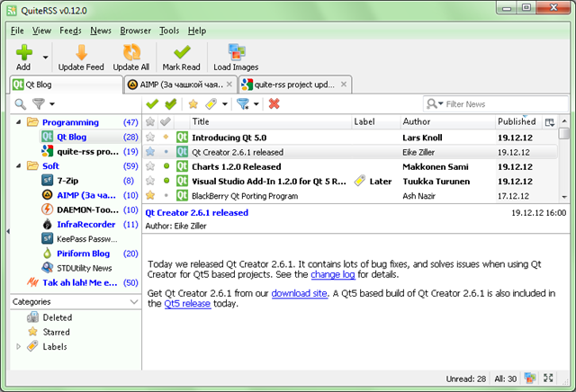Select the Tak ah lah! Me e... feed
The height and width of the screenshot is (392, 576).
pos(83,282)
